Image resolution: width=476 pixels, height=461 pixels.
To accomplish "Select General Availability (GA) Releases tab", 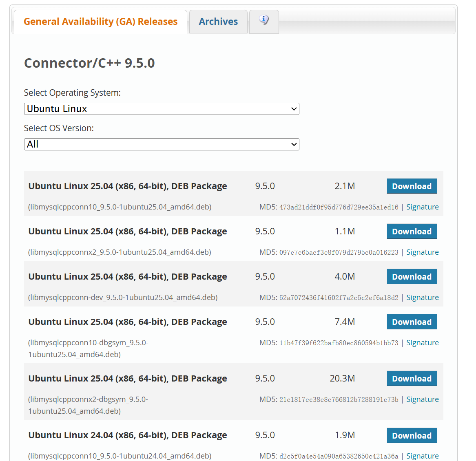I will (x=100, y=22).
